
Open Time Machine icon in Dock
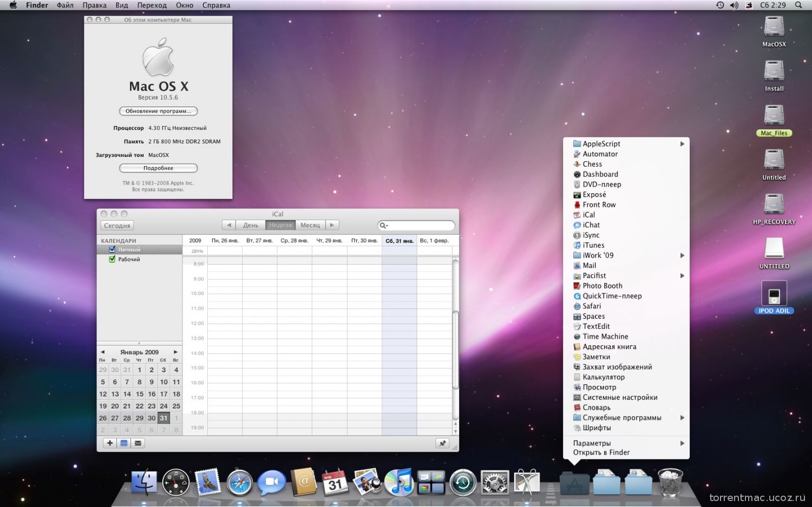[463, 483]
